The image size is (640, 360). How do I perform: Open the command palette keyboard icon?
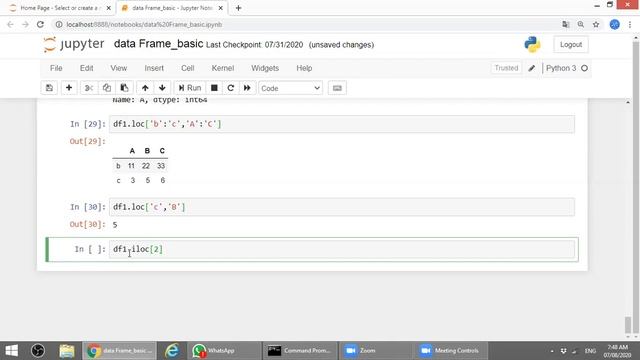[x=337, y=88]
